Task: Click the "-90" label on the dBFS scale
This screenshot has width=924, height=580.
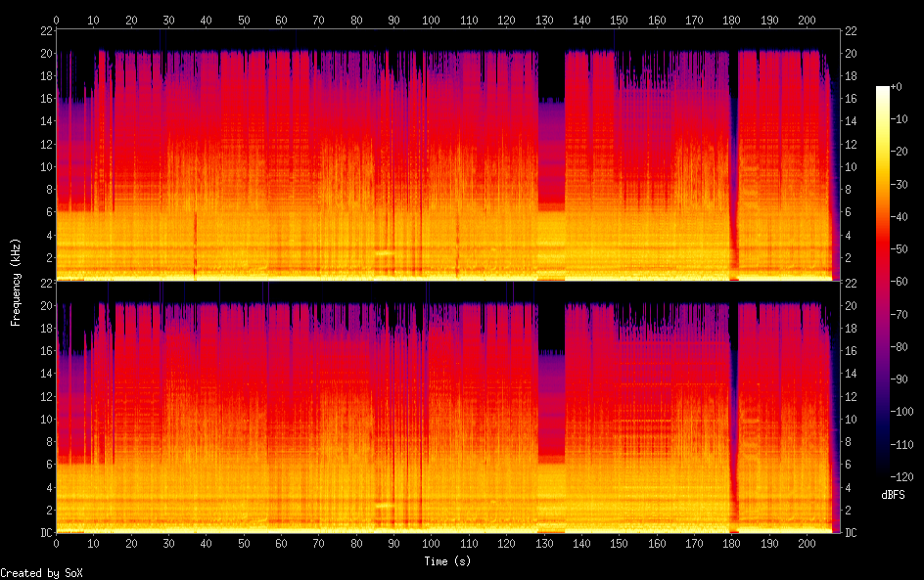Action: (x=897, y=379)
